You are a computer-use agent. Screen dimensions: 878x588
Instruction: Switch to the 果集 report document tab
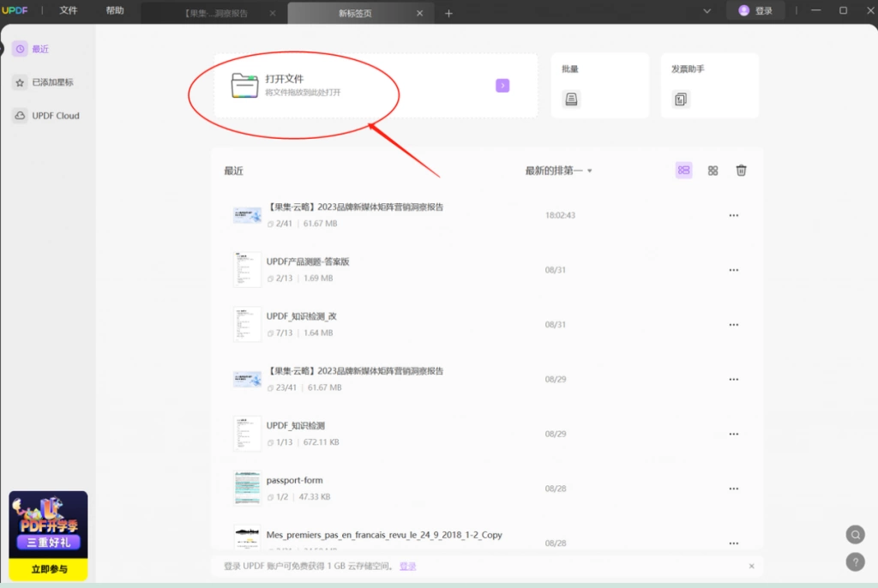coord(216,14)
